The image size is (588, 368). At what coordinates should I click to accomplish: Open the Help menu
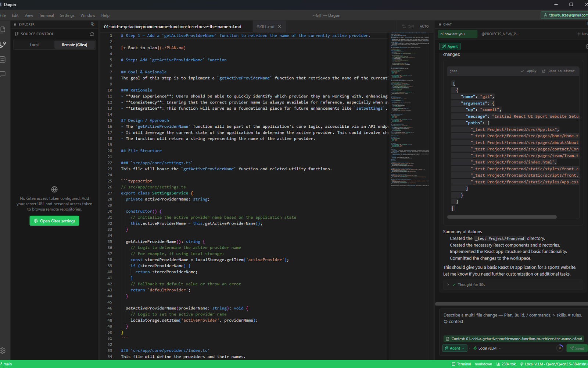(105, 15)
